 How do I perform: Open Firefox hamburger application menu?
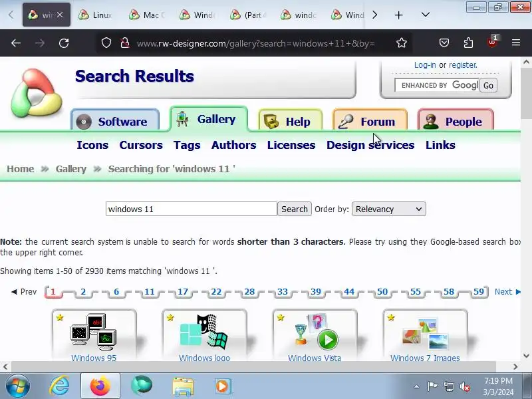point(516,43)
